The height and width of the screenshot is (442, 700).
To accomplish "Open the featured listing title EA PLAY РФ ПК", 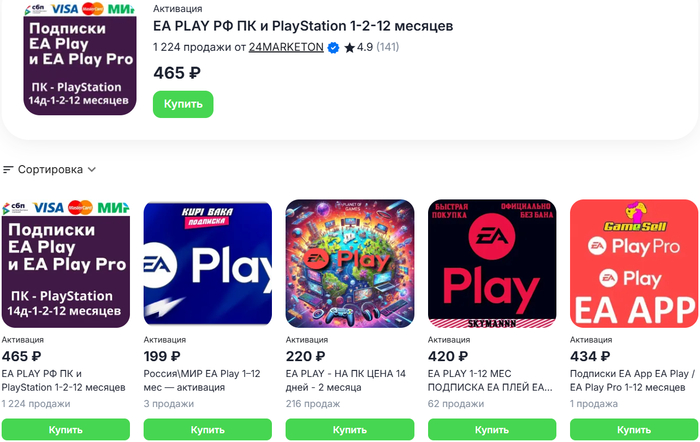I will tap(302, 25).
